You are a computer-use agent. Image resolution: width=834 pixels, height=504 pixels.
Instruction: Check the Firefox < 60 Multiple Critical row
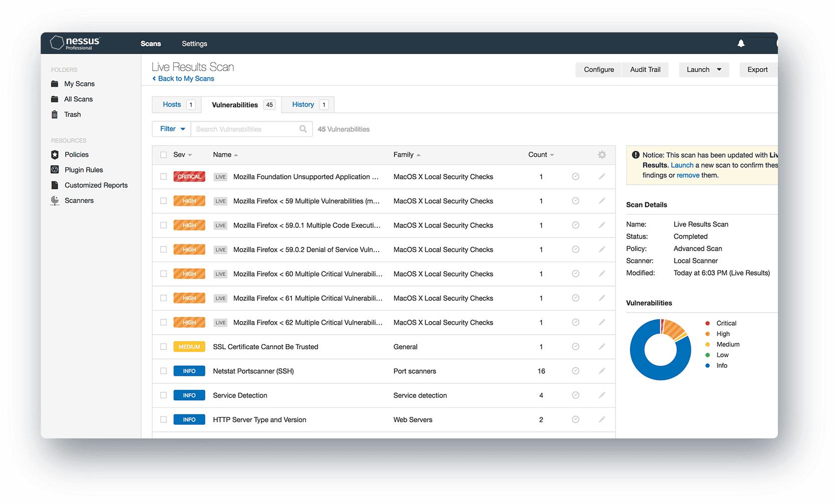click(x=163, y=274)
